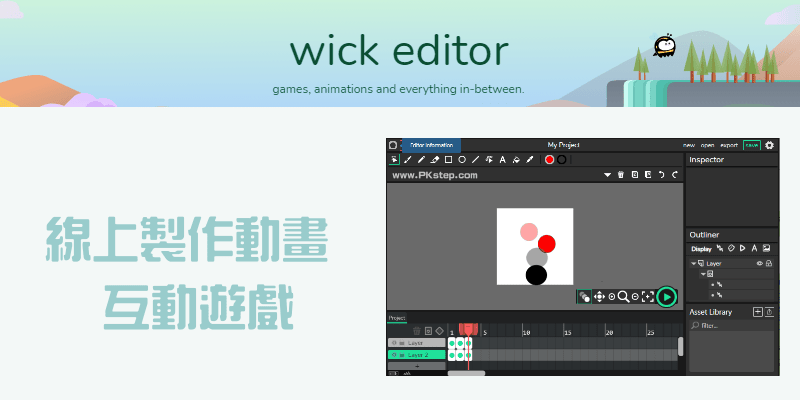Select the Layer 2 row in timeline
Screen dimensions: 800x400
click(417, 355)
